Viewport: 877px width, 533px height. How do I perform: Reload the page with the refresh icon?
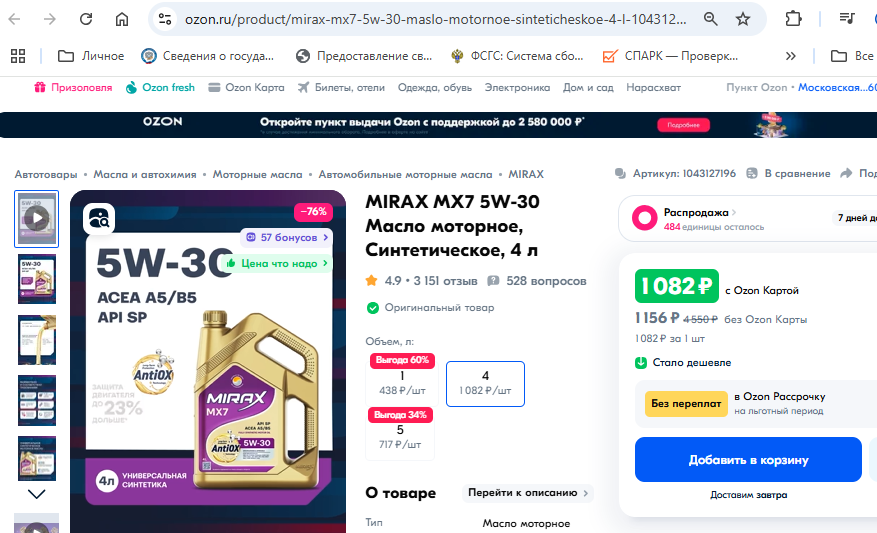pyautogui.click(x=86, y=19)
